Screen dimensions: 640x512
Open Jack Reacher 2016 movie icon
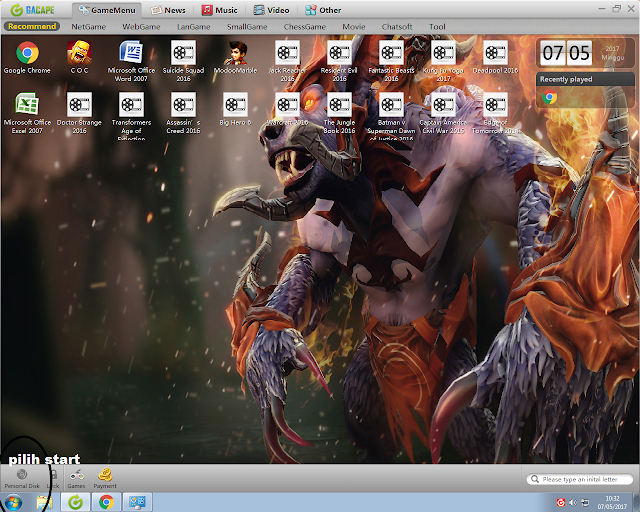click(x=287, y=53)
